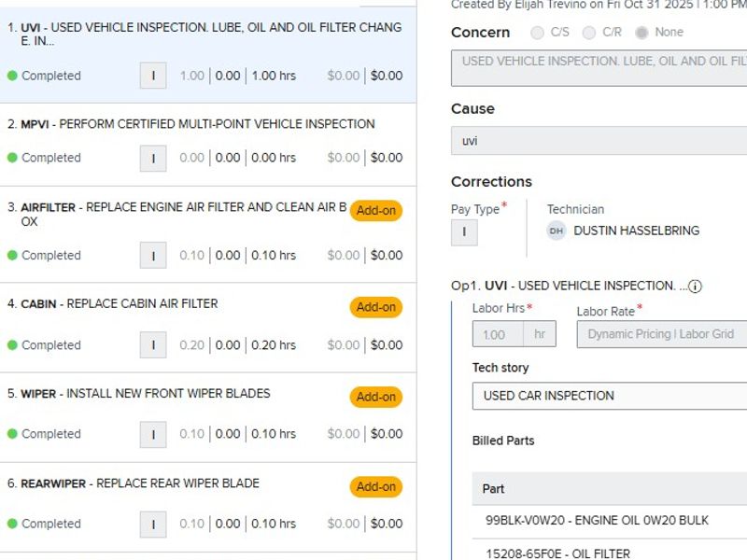Viewport: 747px width, 560px height.
Task: Click pay type I box on UVI row
Action: coord(153,76)
